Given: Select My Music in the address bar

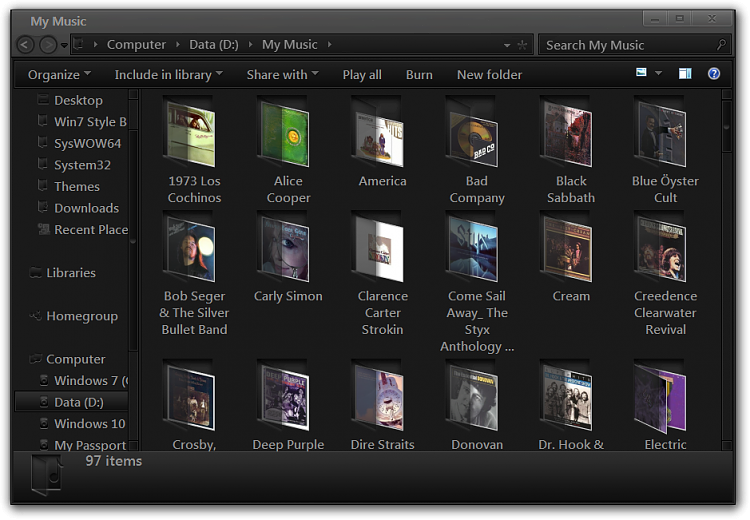Looking at the screenshot, I should [289, 44].
